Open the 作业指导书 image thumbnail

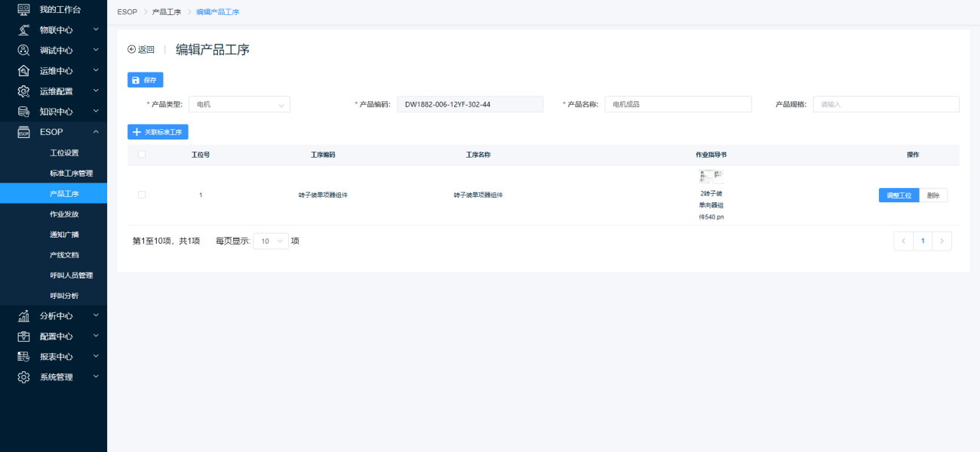click(711, 177)
